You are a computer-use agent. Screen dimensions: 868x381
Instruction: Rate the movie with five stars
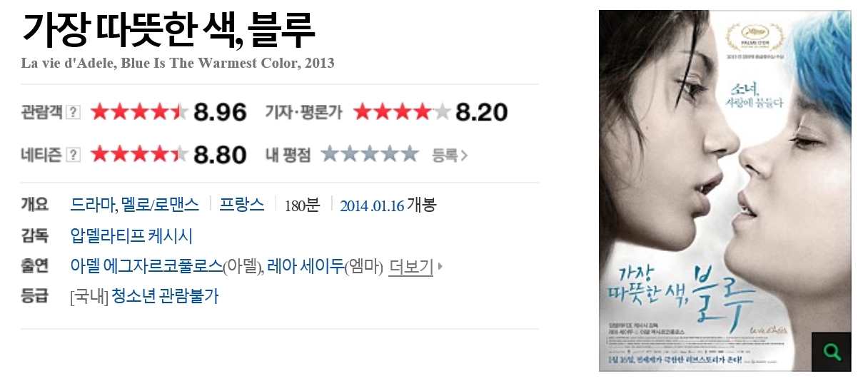(409, 154)
